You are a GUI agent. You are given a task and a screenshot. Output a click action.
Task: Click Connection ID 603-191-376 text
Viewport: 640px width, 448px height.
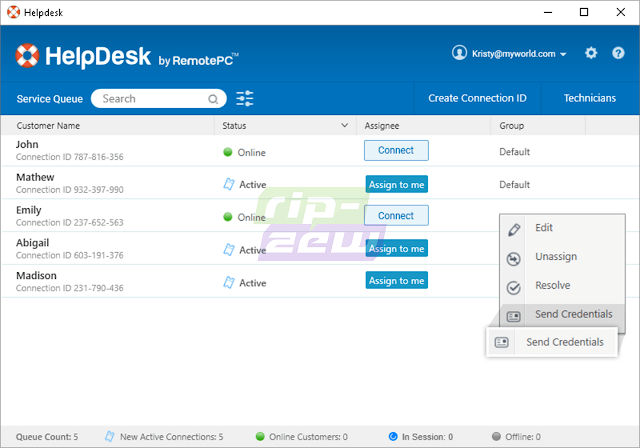(x=69, y=255)
